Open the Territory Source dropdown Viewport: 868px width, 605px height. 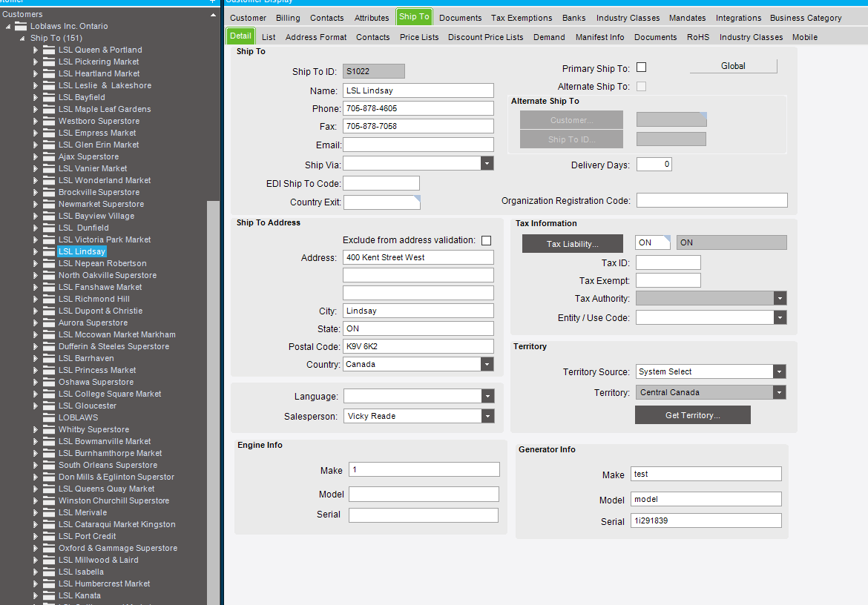[780, 371]
